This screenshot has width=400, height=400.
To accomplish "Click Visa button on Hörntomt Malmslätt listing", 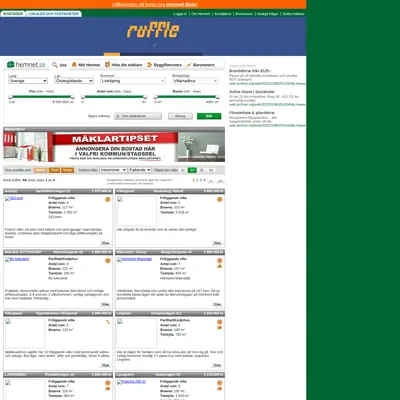I will coord(217,304).
